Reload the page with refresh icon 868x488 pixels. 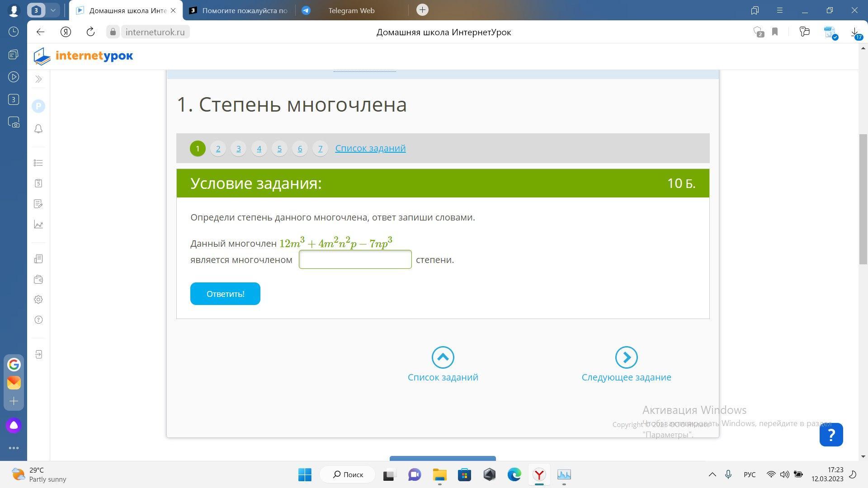(x=90, y=32)
